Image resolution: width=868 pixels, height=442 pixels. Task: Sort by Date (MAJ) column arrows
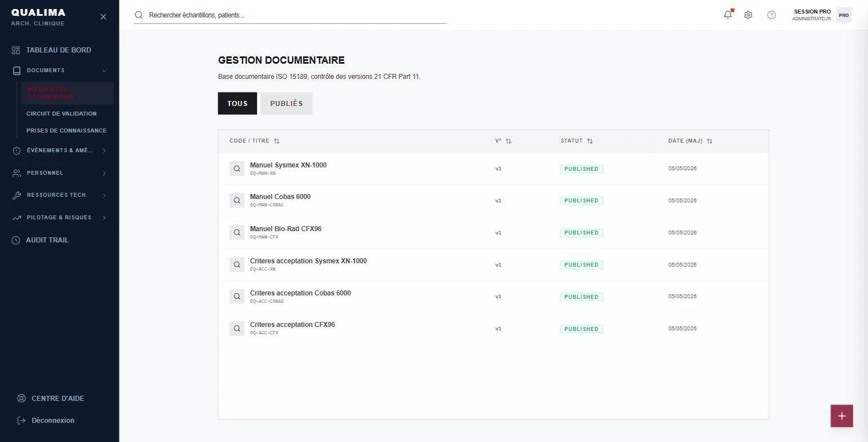click(x=710, y=141)
